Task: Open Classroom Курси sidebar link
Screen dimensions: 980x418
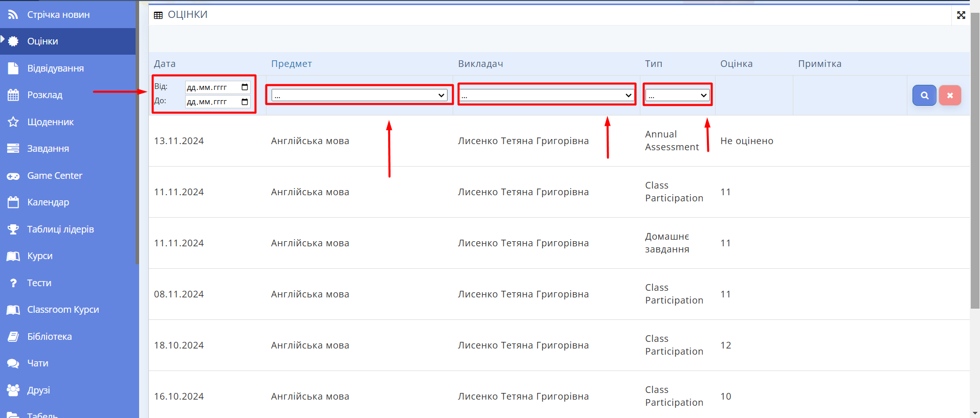Action: 63,310
